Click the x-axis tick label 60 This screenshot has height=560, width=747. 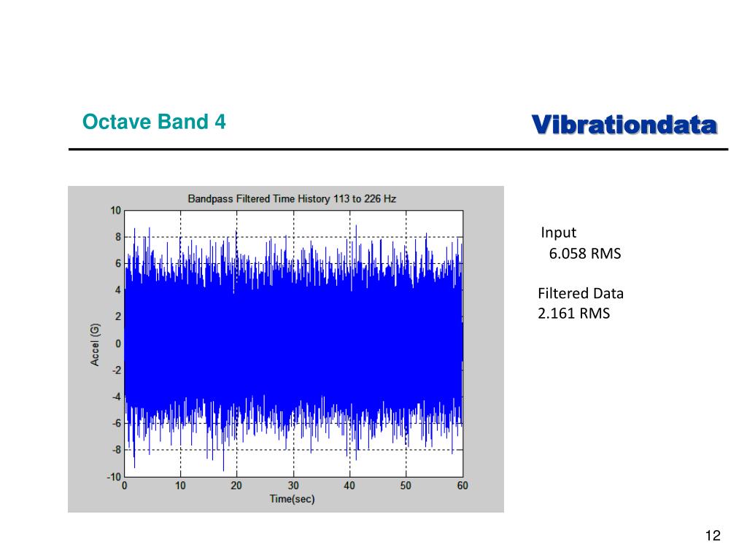click(462, 485)
